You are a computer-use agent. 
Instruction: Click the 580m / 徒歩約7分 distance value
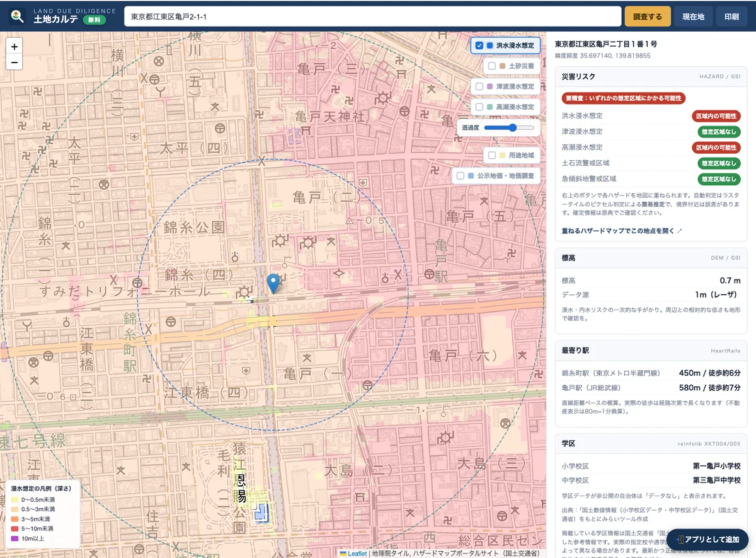point(710,388)
